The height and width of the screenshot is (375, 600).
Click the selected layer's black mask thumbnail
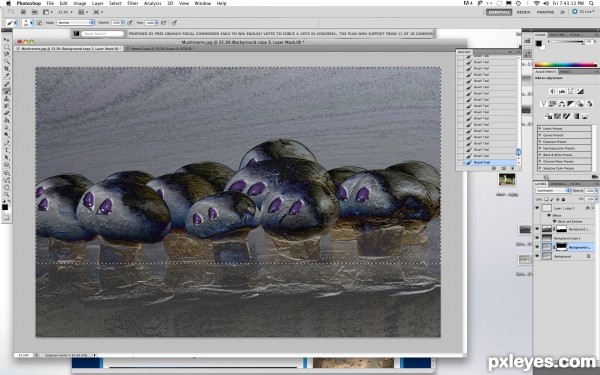point(562,247)
